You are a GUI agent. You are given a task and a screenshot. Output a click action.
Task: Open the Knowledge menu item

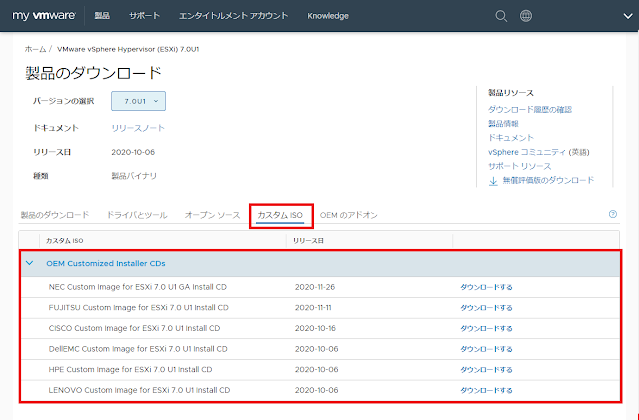pos(328,16)
